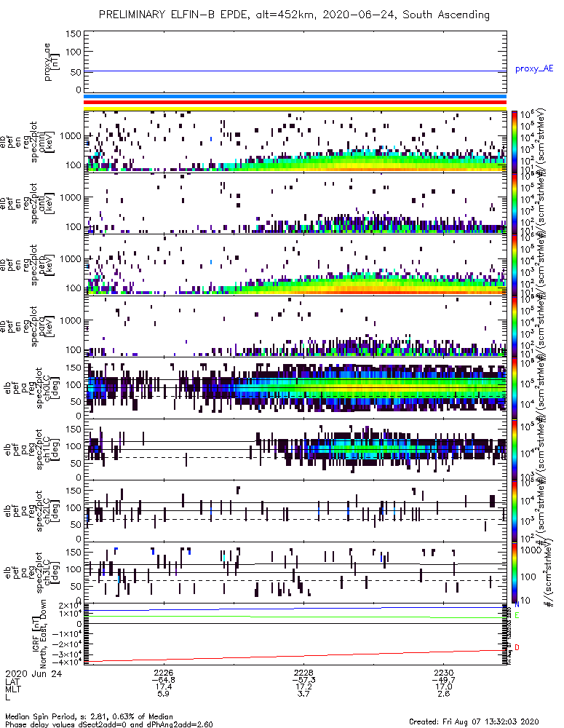Click the 'MLT' row label
The image size is (564, 728).
click(12, 689)
